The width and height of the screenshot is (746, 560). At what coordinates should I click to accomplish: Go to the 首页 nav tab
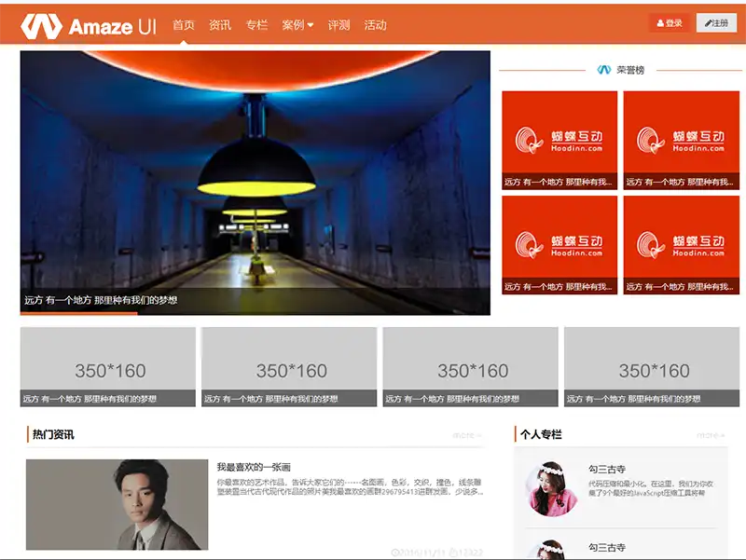coord(184,25)
